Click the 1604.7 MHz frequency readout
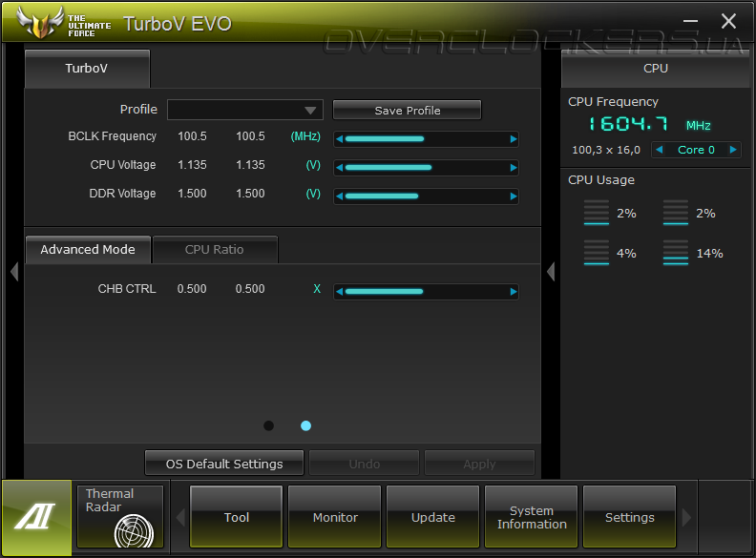This screenshot has height=558, width=756. (649, 124)
